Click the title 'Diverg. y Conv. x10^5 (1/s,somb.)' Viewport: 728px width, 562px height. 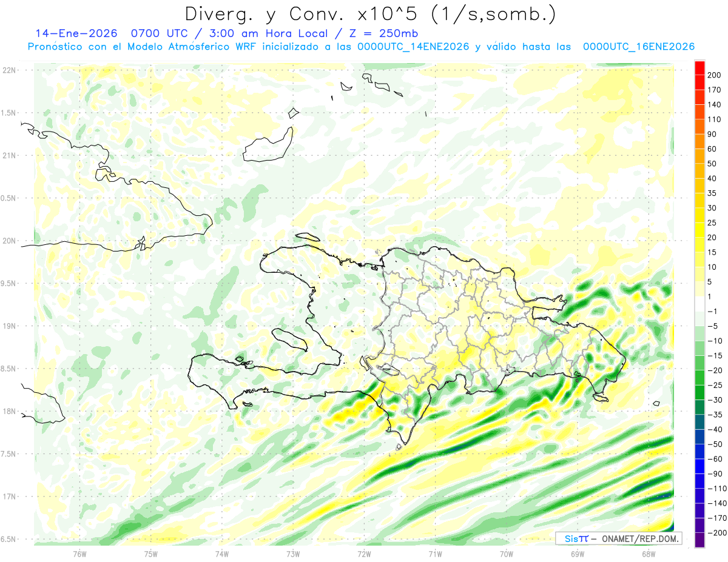[370, 14]
